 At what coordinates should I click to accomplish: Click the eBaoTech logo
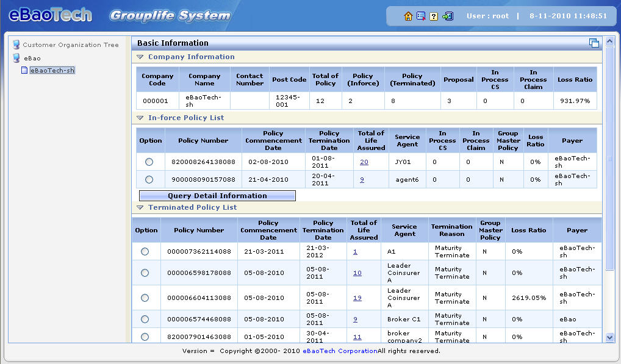[50, 15]
